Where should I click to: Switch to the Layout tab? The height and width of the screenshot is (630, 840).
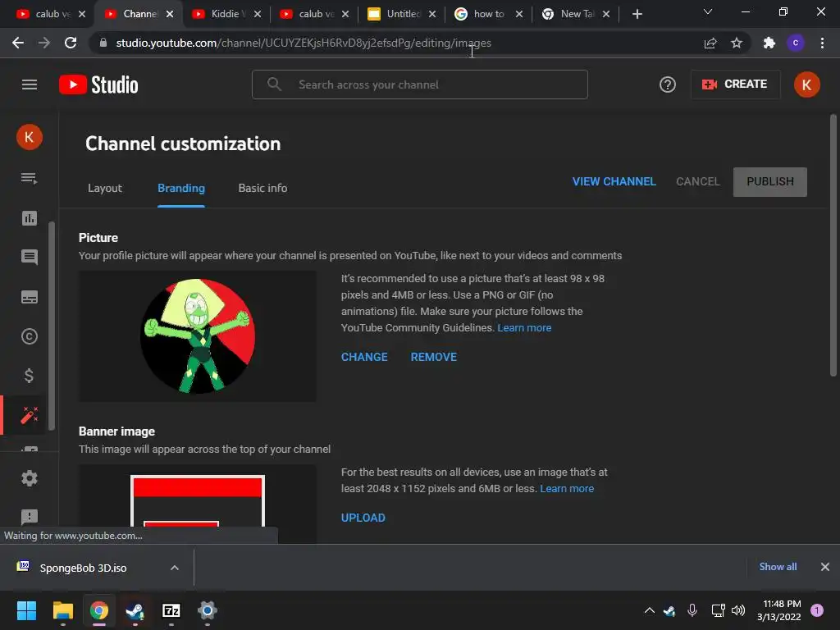point(105,188)
